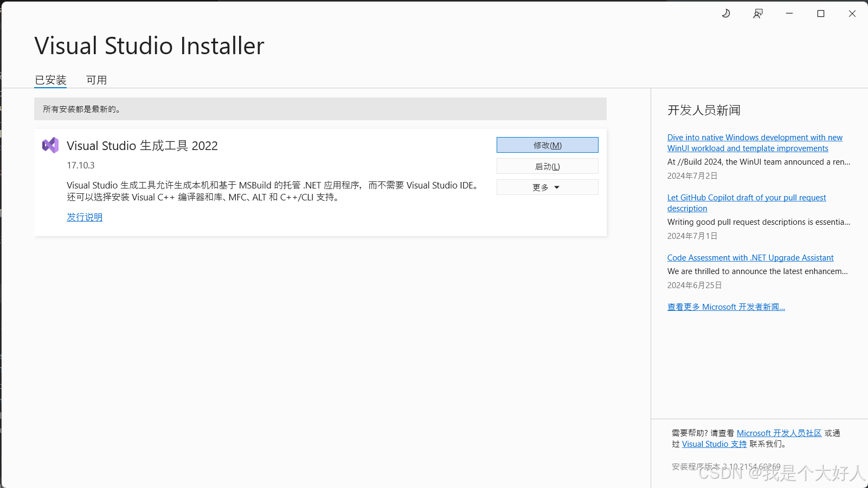The image size is (868, 488).
Task: Click the 开发人员新闻 heading
Action: (704, 110)
